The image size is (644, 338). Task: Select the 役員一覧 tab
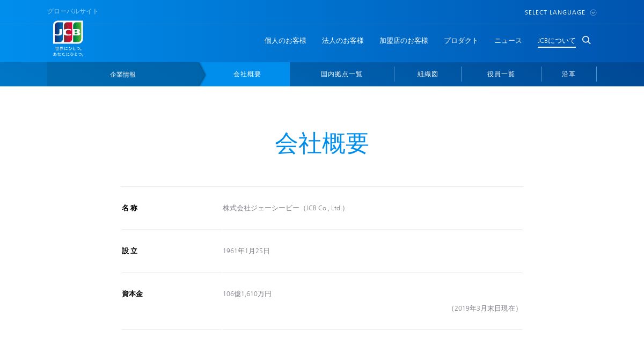click(x=501, y=74)
